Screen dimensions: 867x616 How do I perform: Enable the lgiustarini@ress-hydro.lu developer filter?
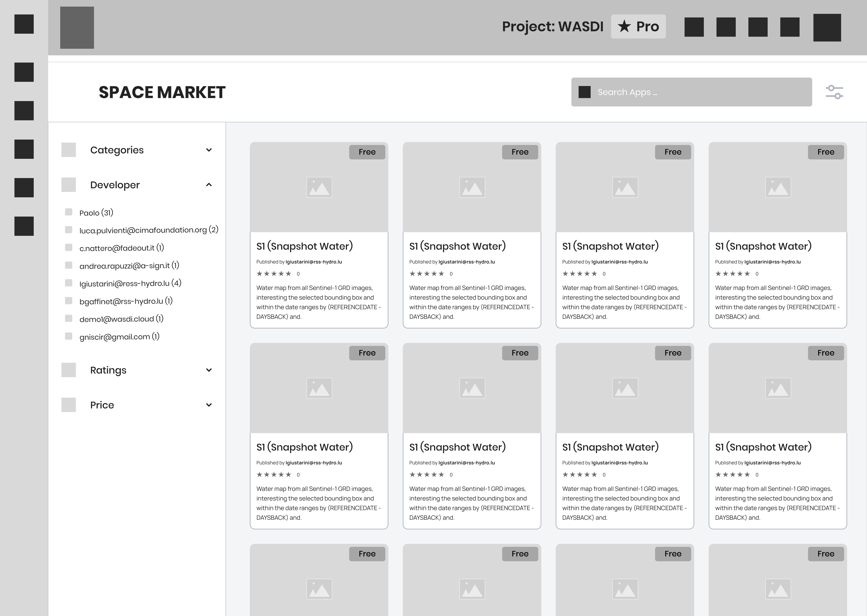click(69, 283)
